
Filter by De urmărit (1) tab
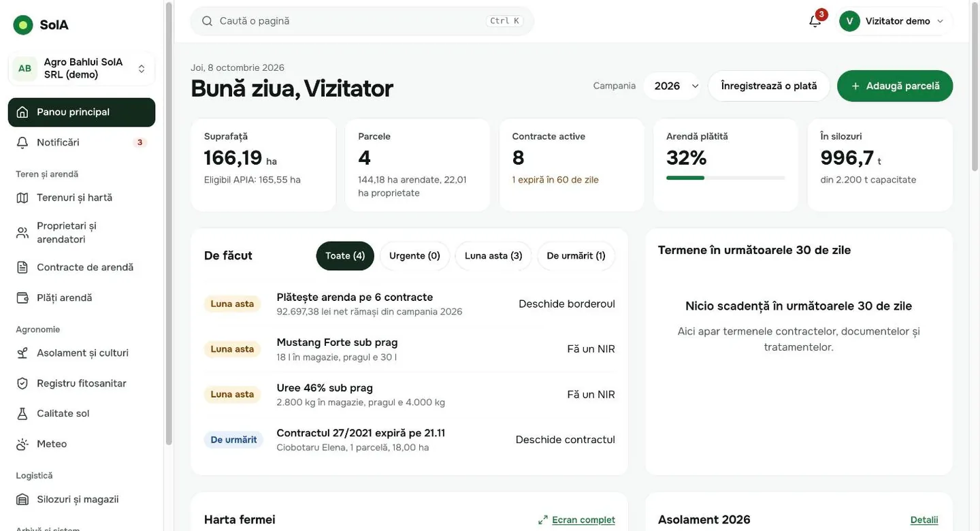click(x=576, y=256)
